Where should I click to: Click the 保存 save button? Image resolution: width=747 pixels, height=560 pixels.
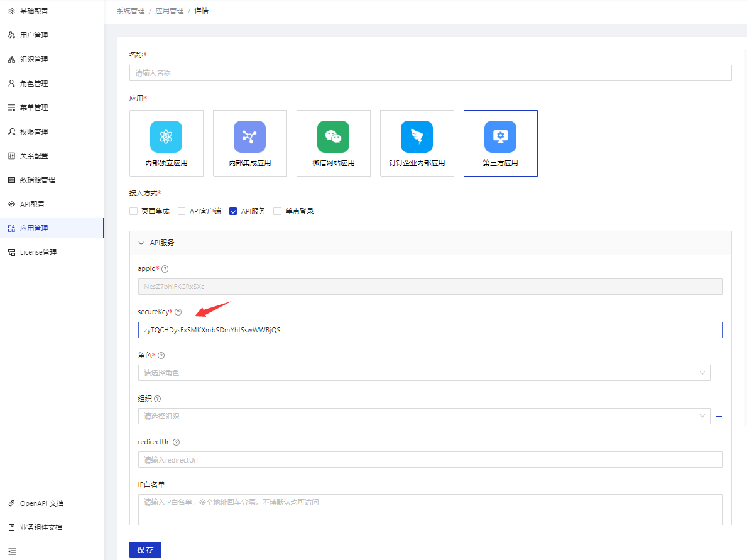pos(145,550)
